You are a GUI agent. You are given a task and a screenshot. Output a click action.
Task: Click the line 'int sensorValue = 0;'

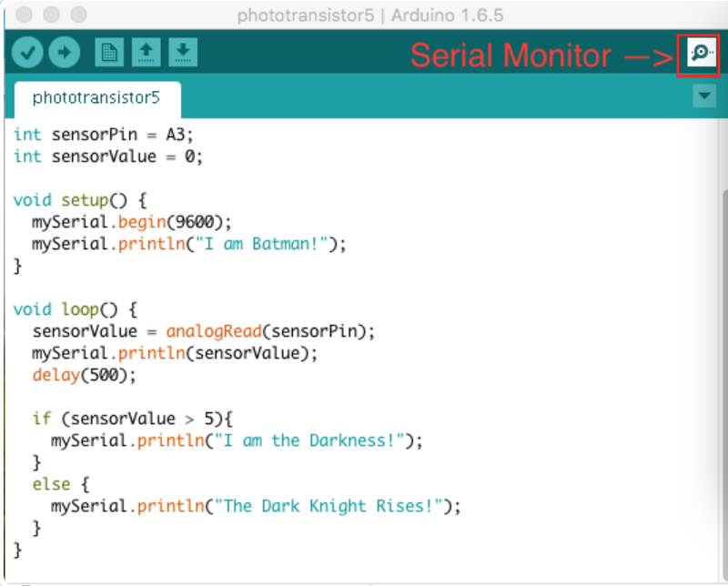pyautogui.click(x=107, y=157)
